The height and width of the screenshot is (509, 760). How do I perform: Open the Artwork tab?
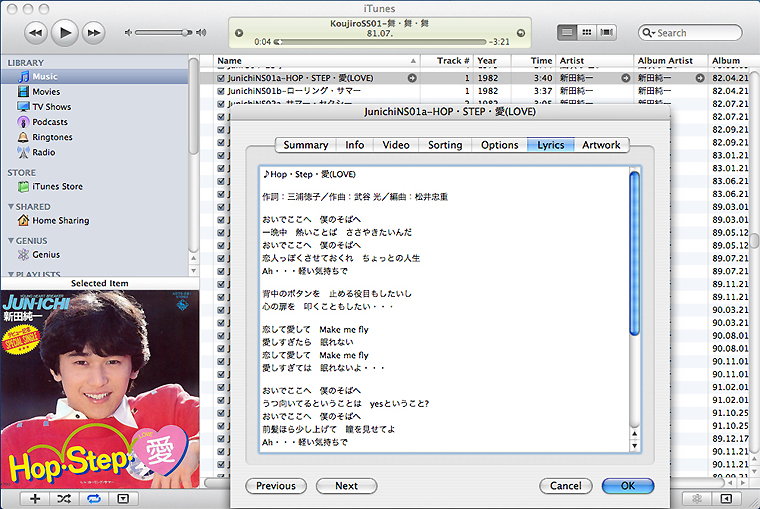click(602, 145)
